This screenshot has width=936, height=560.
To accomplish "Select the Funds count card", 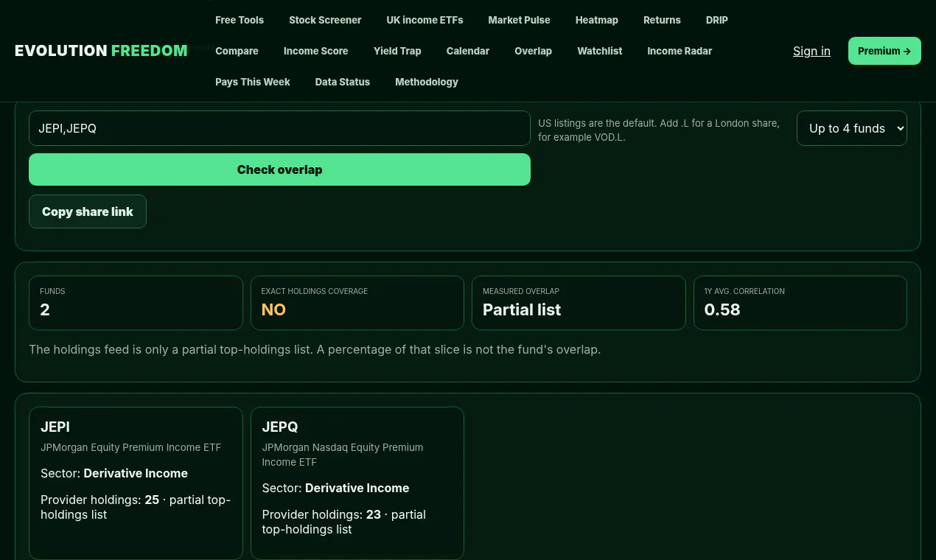I will (x=136, y=303).
